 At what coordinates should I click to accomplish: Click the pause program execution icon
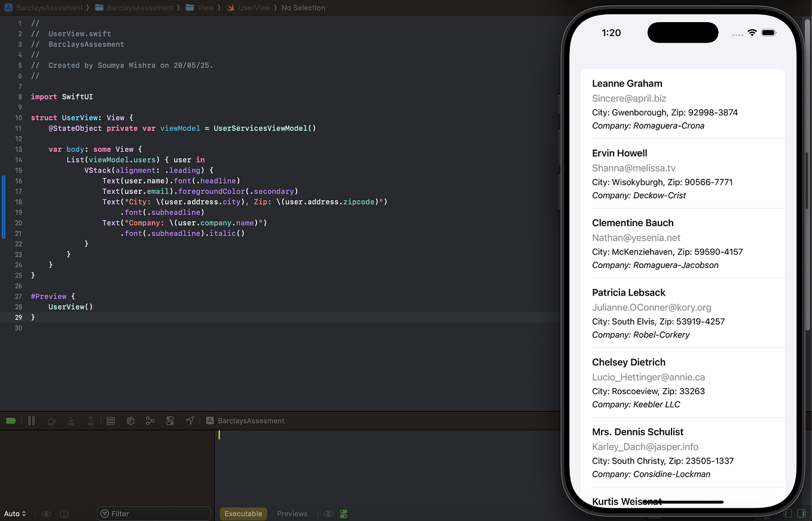click(31, 421)
